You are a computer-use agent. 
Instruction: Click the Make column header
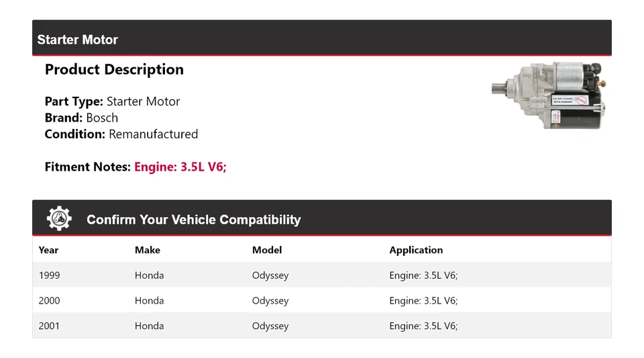point(148,250)
